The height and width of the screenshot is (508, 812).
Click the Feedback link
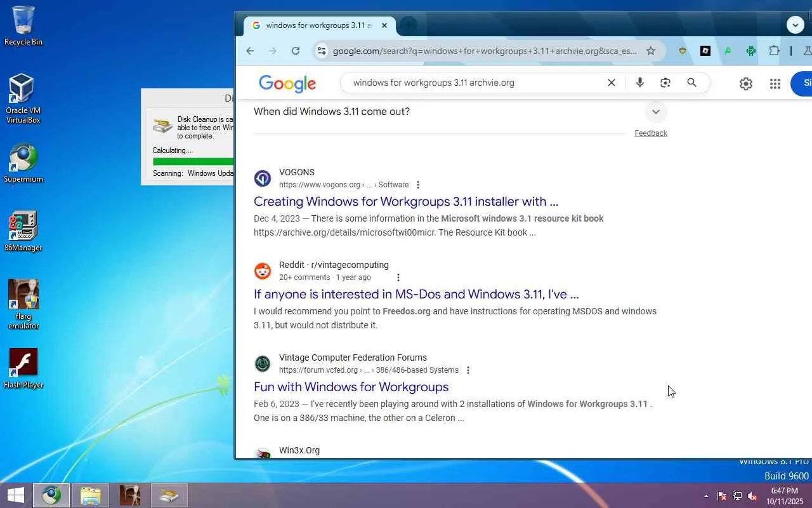(651, 133)
